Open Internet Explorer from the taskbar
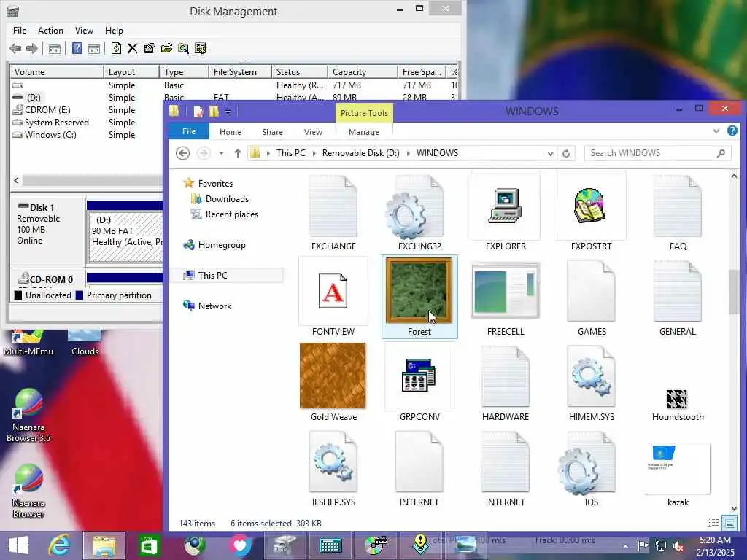The height and width of the screenshot is (560, 747). tap(60, 545)
